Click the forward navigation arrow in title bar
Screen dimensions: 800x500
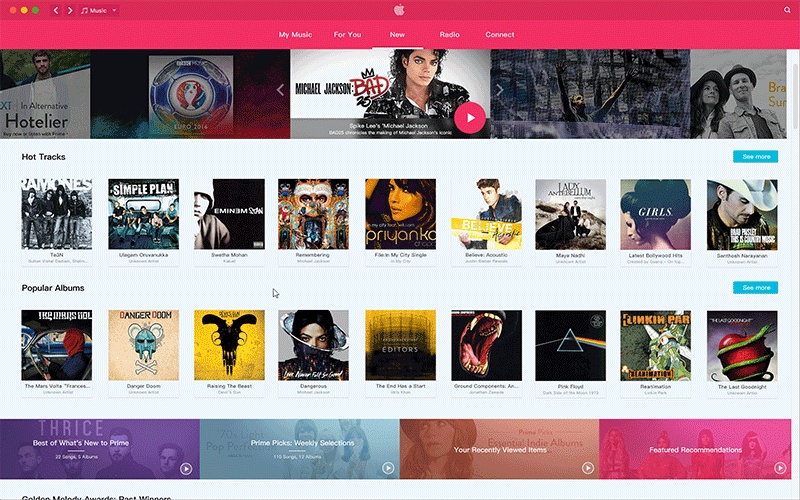[x=70, y=10]
